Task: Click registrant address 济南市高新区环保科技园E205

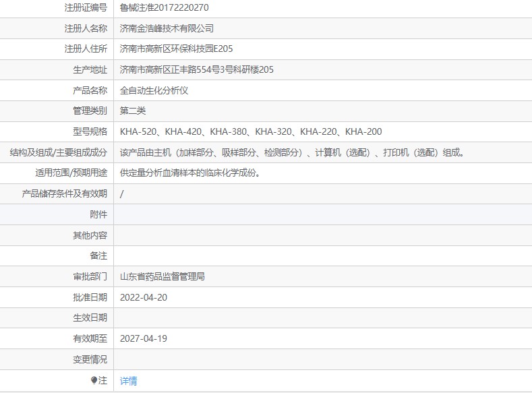Action: (x=176, y=49)
